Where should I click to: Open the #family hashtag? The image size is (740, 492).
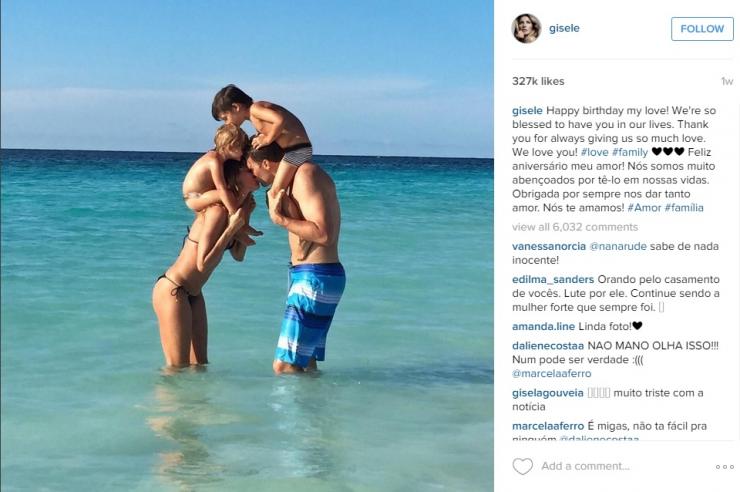(630, 152)
